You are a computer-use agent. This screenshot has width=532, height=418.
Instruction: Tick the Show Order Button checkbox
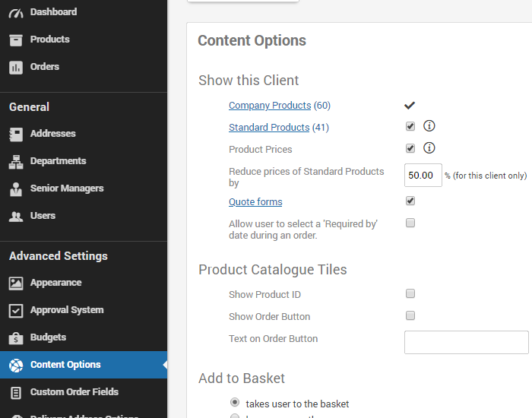tap(410, 315)
